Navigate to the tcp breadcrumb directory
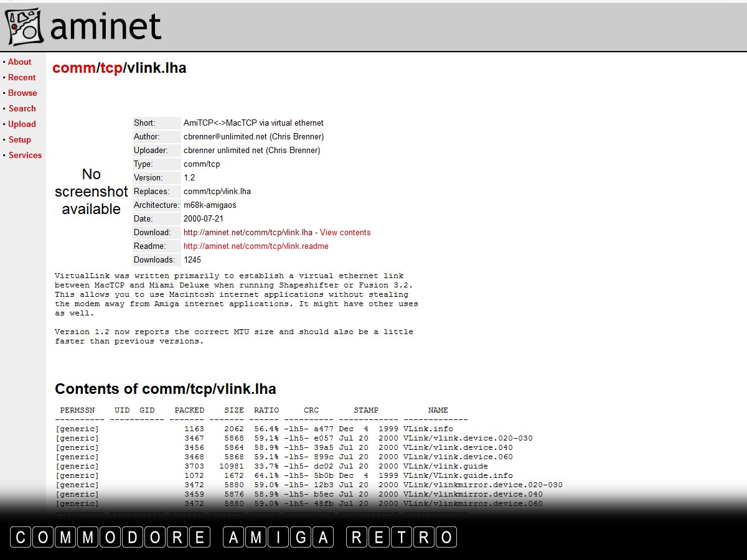The image size is (747, 560). (x=111, y=68)
